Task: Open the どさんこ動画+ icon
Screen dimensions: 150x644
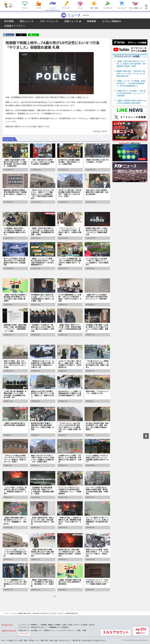Action: click(x=135, y=5)
